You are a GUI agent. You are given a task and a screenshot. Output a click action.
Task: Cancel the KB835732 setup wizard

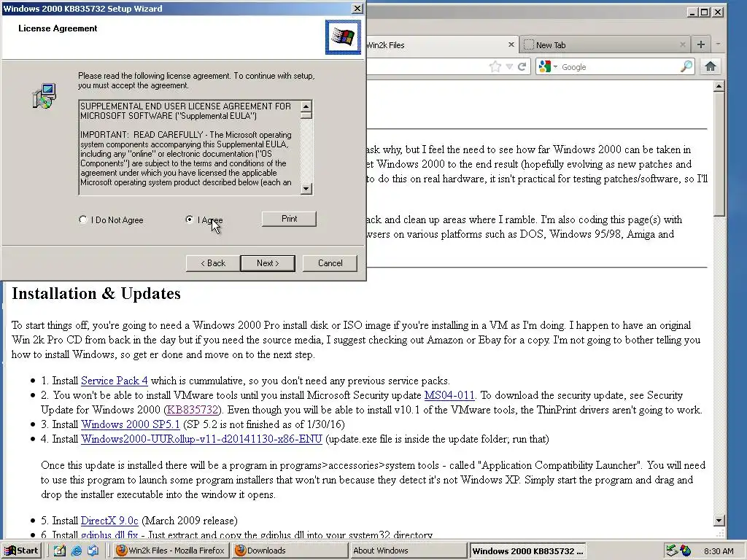tap(330, 262)
